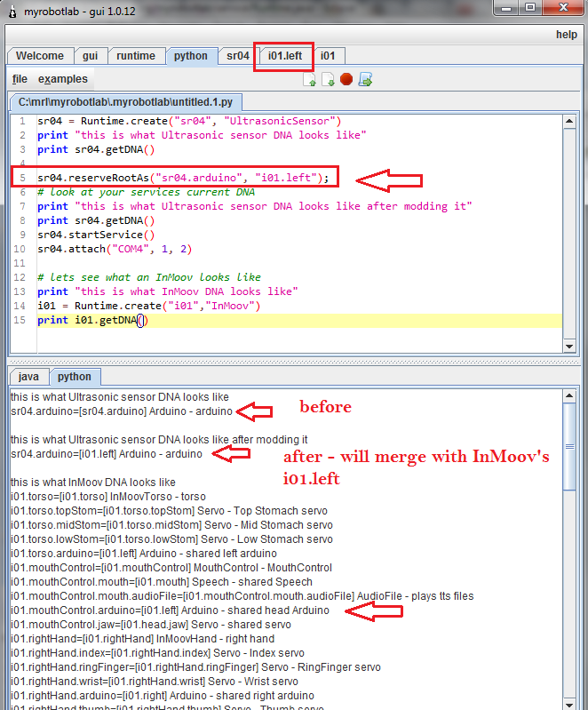Maximize the myrobotlab window
Screen dimensions: 588x710
point(530,7)
